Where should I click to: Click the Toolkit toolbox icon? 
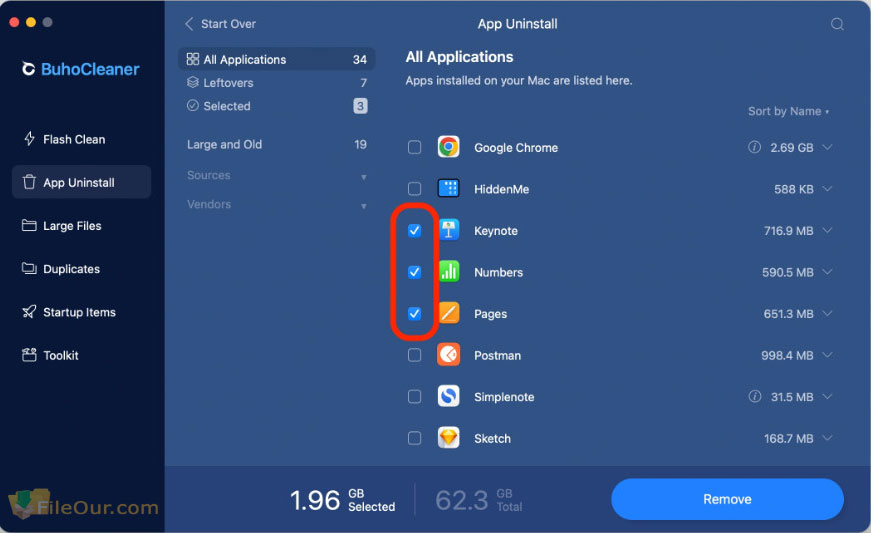29,355
